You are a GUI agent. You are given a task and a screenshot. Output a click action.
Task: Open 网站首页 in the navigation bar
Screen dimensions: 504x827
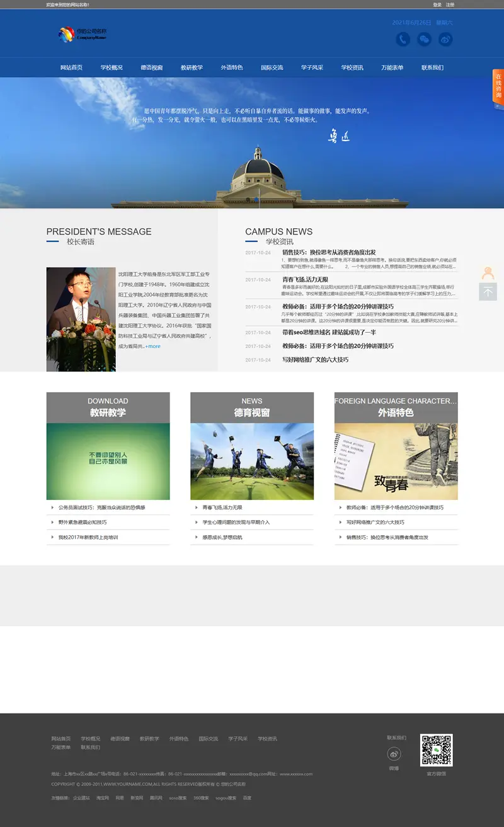(x=71, y=67)
